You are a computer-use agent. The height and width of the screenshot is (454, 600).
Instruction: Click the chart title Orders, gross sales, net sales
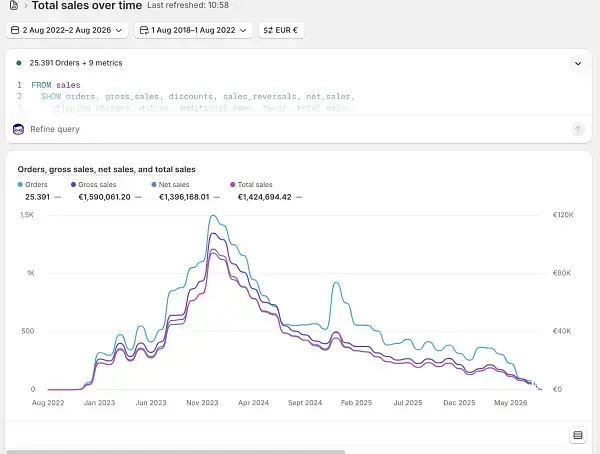(106, 169)
